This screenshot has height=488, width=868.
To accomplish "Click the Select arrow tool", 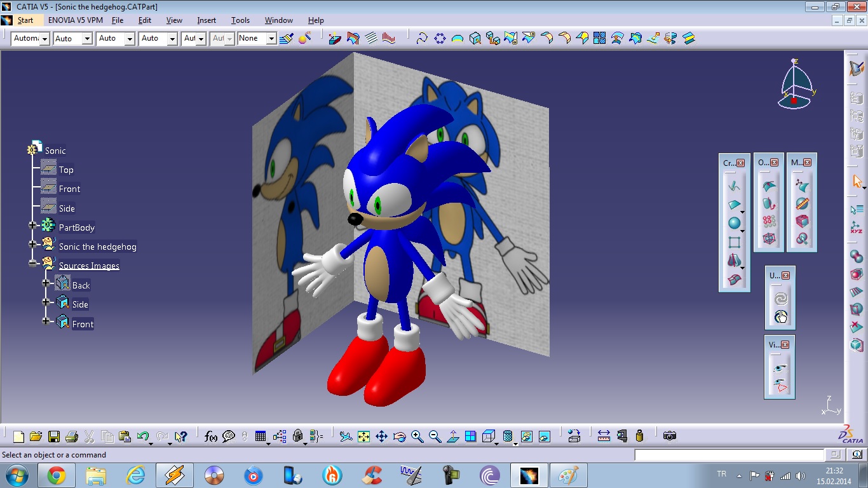I will (x=857, y=181).
